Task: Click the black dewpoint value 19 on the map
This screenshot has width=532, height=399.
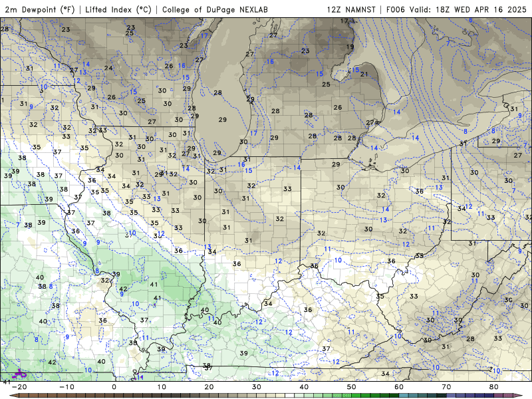Action: tap(350, 47)
